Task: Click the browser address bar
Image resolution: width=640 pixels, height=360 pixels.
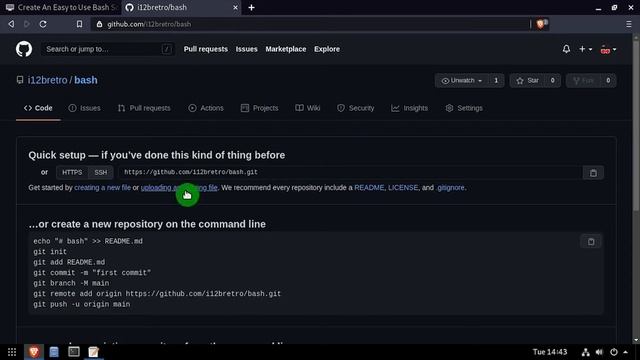Action: (310, 24)
